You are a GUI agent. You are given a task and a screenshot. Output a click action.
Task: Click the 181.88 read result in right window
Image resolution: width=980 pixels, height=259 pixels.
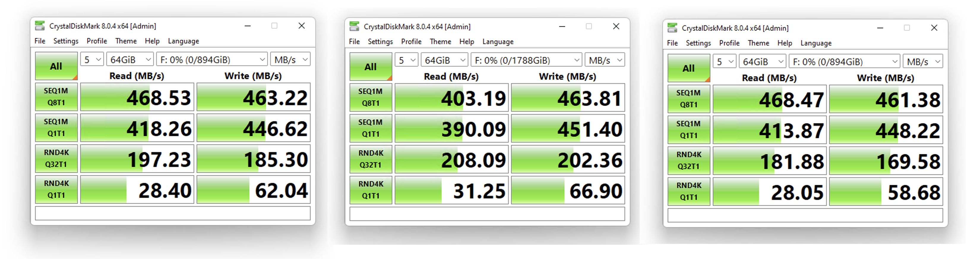769,160
